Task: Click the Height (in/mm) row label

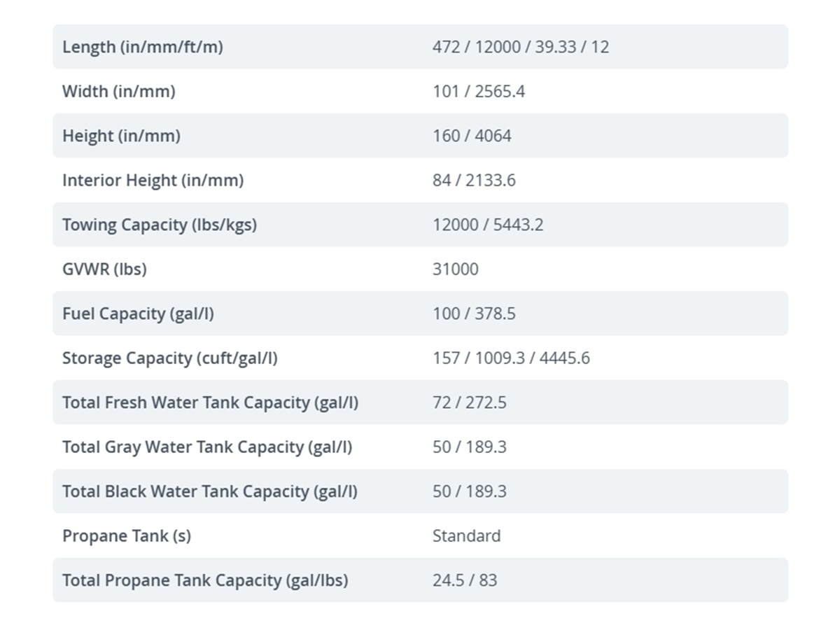Action: [121, 136]
